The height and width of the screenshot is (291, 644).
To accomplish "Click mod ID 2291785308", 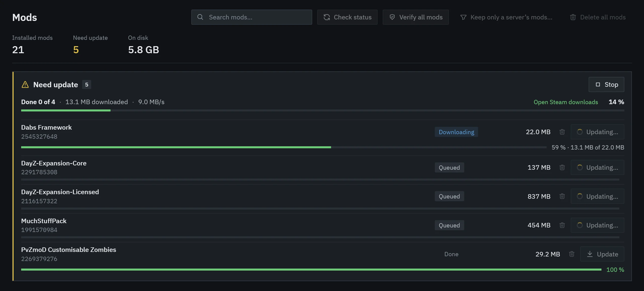I will pyautogui.click(x=39, y=172).
